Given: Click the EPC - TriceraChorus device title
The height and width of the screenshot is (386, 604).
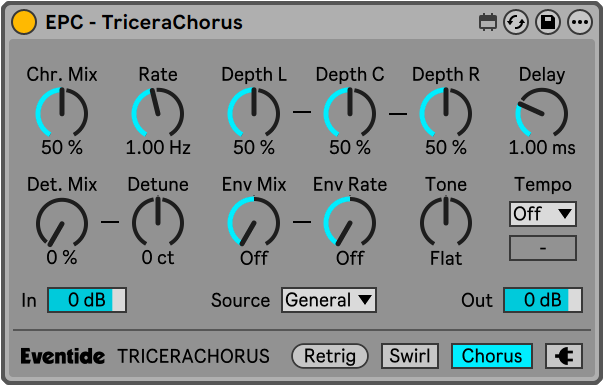Looking at the screenshot, I should (x=144, y=22).
